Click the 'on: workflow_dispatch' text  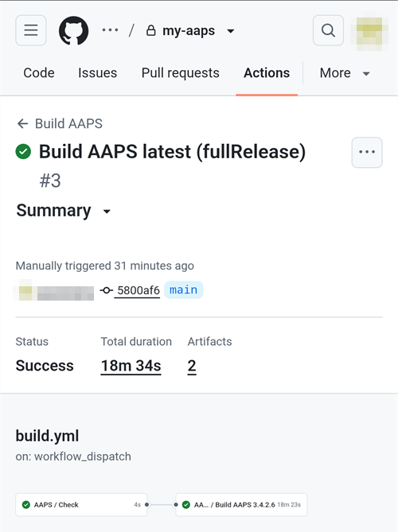(x=73, y=456)
